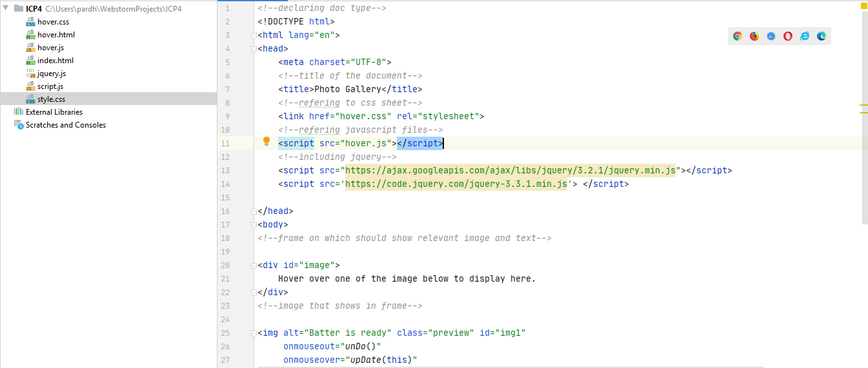Place cursor in the Photo Gallery title text
The width and height of the screenshot is (868, 368).
[348, 89]
